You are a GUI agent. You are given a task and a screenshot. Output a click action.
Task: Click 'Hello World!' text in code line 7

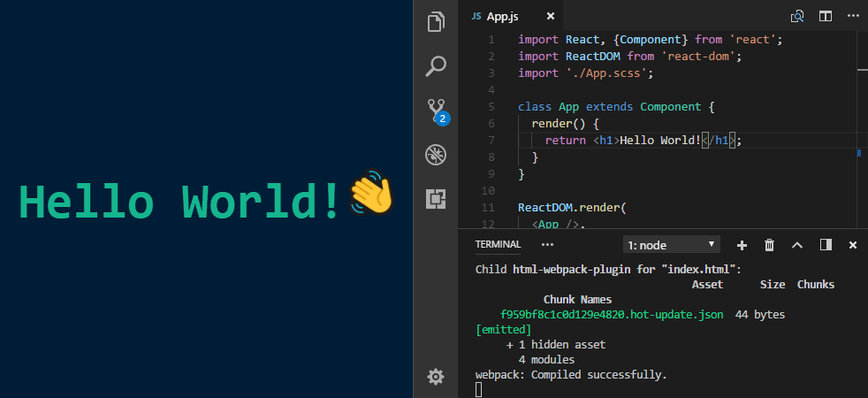660,141
